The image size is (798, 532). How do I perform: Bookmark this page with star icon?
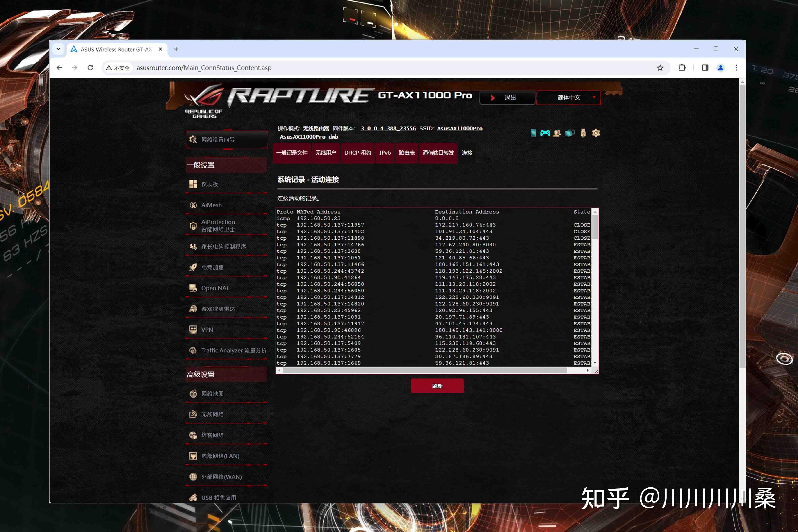click(x=660, y=68)
